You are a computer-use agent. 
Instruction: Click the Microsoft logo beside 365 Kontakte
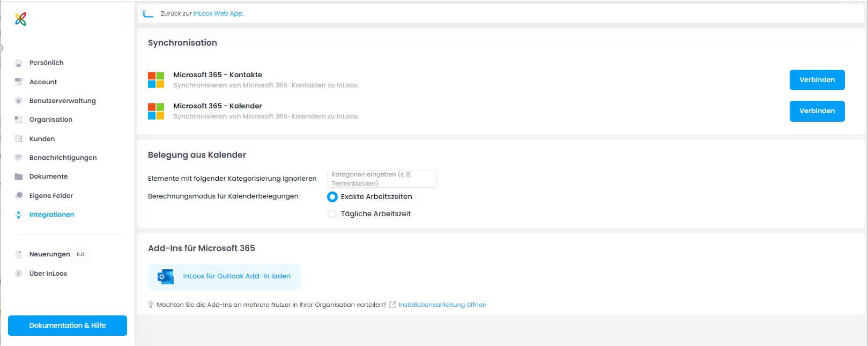tap(156, 80)
